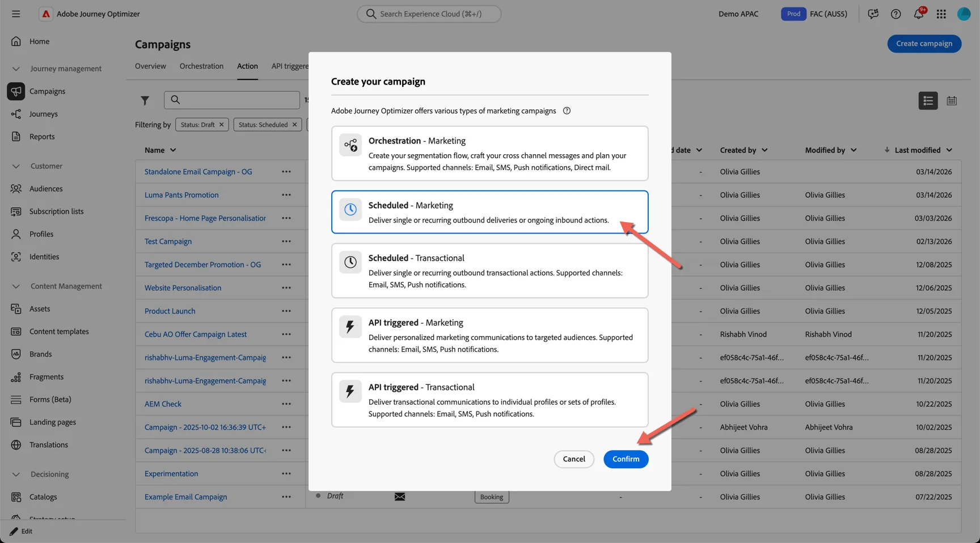Click info icon beside campaign types text
980x543 pixels.
567,111
